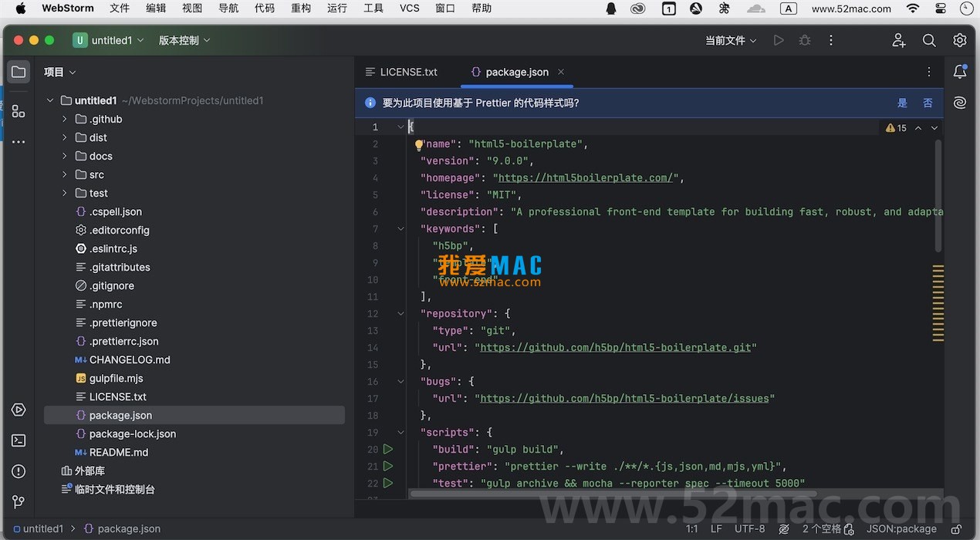Open the 文件 menu

(120, 8)
